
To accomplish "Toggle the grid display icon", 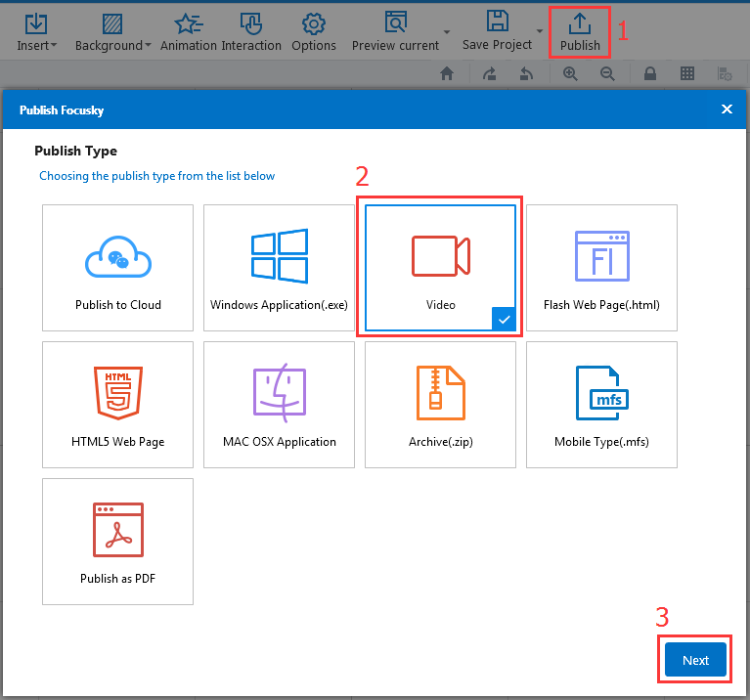I will 687,73.
